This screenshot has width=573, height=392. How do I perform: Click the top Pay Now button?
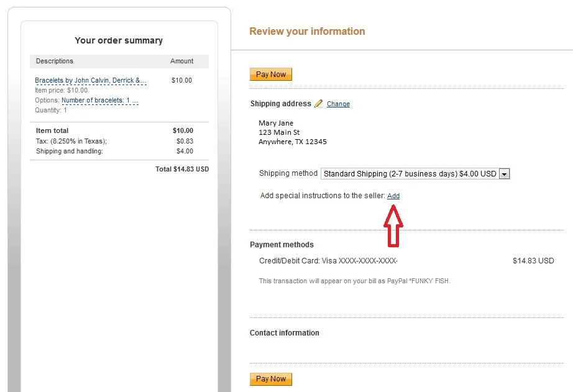click(x=271, y=74)
